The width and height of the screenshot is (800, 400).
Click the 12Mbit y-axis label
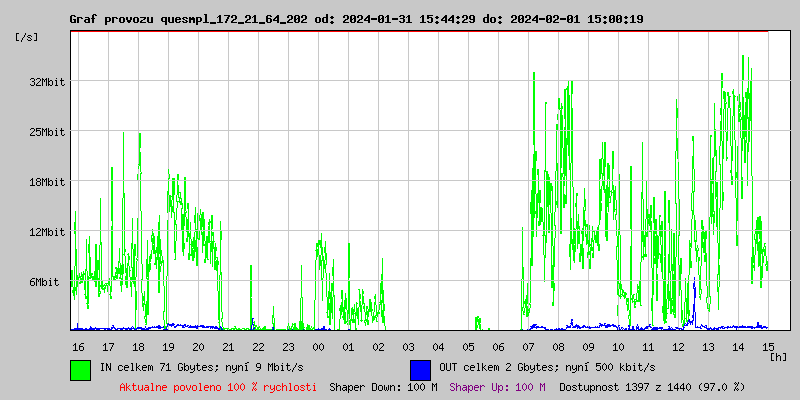click(x=46, y=232)
